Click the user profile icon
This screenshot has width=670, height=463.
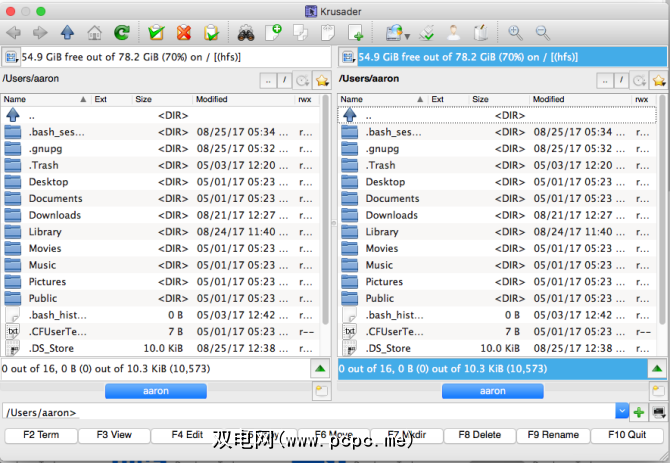pos(453,32)
